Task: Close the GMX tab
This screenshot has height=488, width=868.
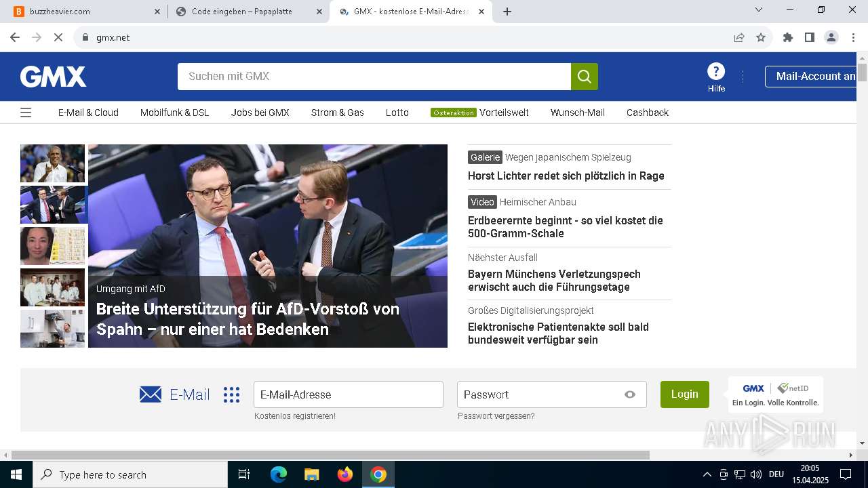Action: point(481,12)
